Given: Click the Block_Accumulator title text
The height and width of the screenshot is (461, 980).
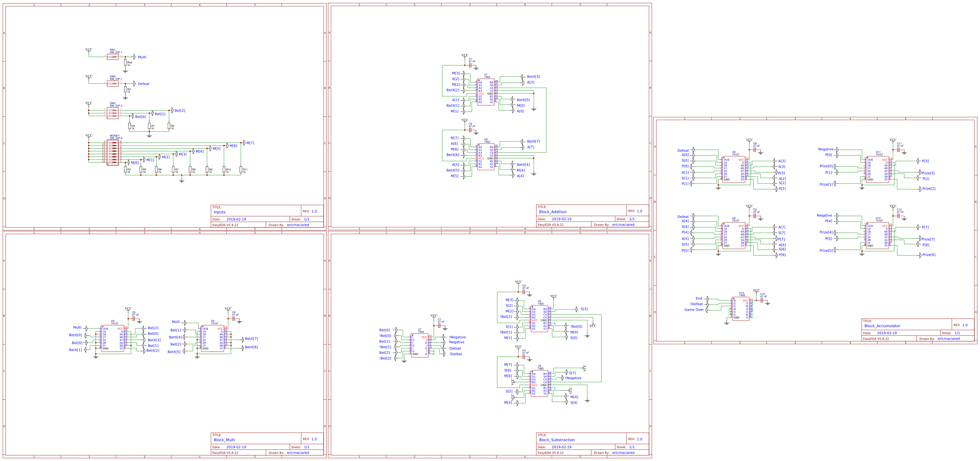Looking at the screenshot, I should tap(882, 326).
